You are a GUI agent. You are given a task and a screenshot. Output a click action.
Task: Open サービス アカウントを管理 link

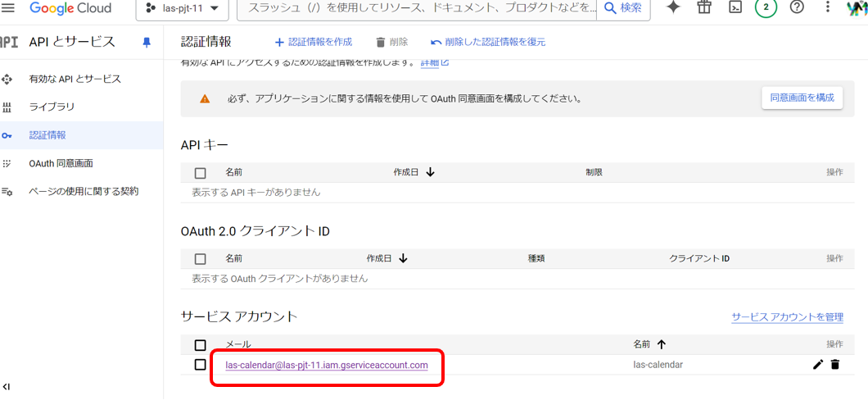[x=787, y=317]
